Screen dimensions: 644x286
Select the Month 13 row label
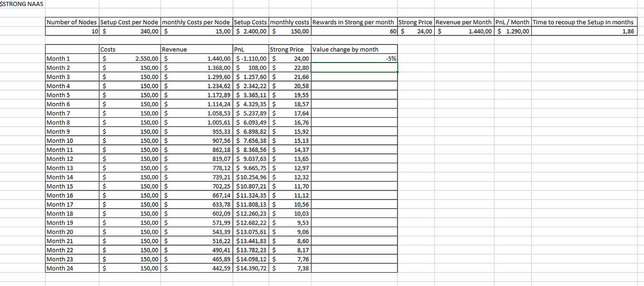pyautogui.click(x=72, y=168)
